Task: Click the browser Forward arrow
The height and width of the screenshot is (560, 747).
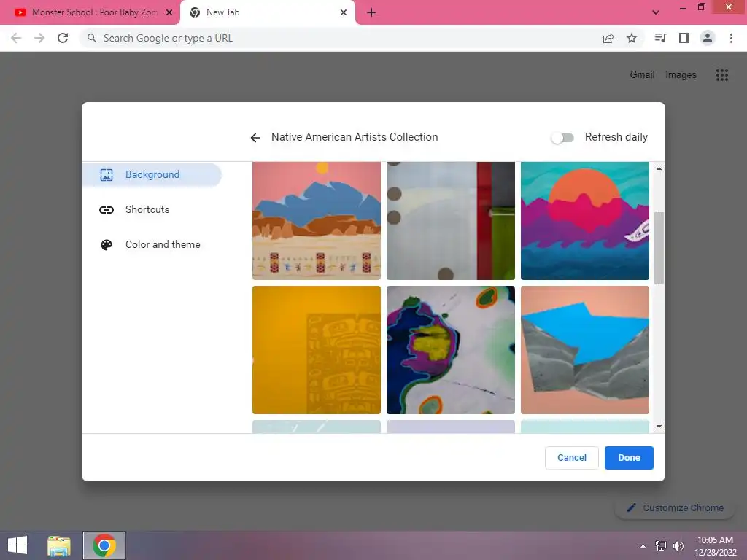Action: [x=39, y=38]
